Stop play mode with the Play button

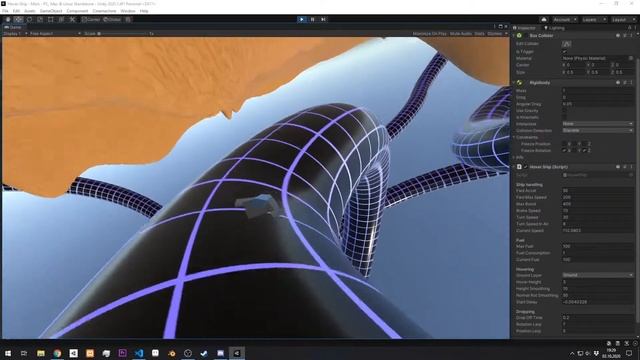tap(302, 19)
